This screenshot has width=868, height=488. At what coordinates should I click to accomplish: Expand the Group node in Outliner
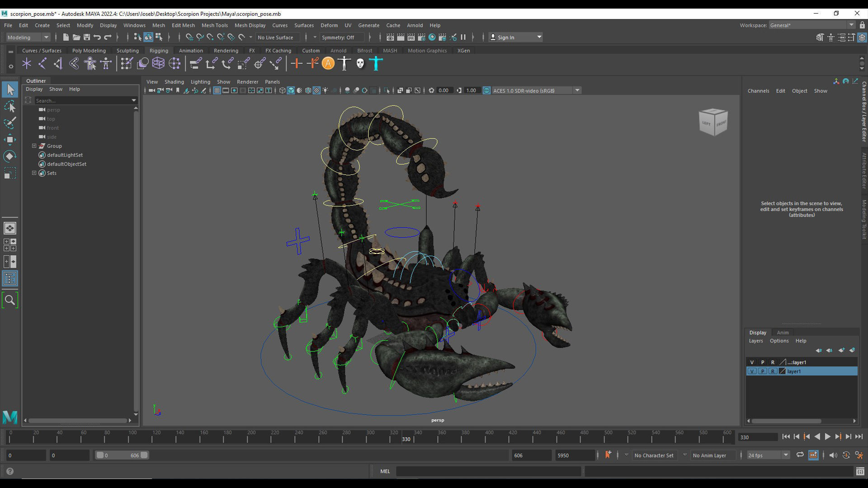[x=34, y=145]
